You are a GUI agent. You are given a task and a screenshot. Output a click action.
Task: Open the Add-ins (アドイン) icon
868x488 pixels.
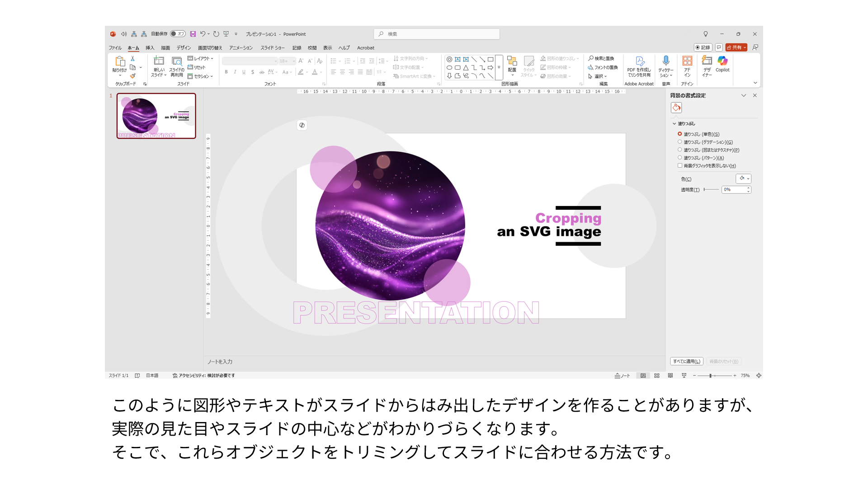(x=687, y=66)
